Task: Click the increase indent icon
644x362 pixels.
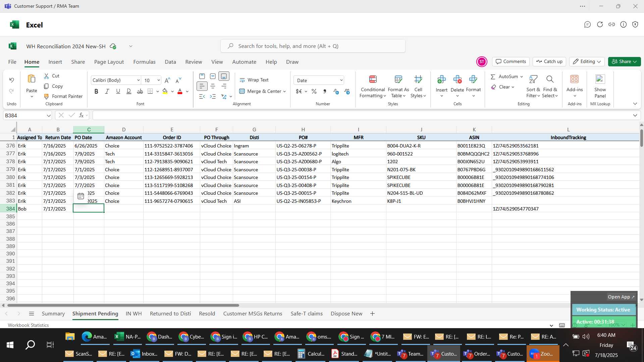Action: coord(213,97)
